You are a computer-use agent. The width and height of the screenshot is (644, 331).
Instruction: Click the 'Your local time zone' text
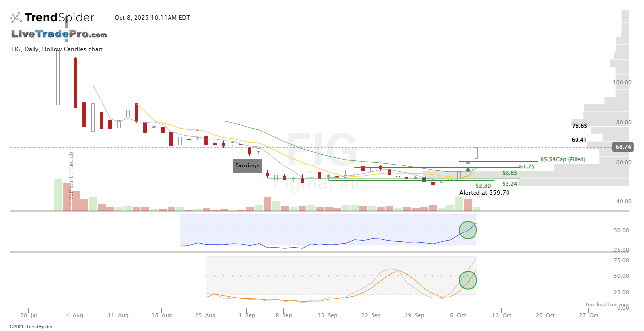tap(607, 305)
